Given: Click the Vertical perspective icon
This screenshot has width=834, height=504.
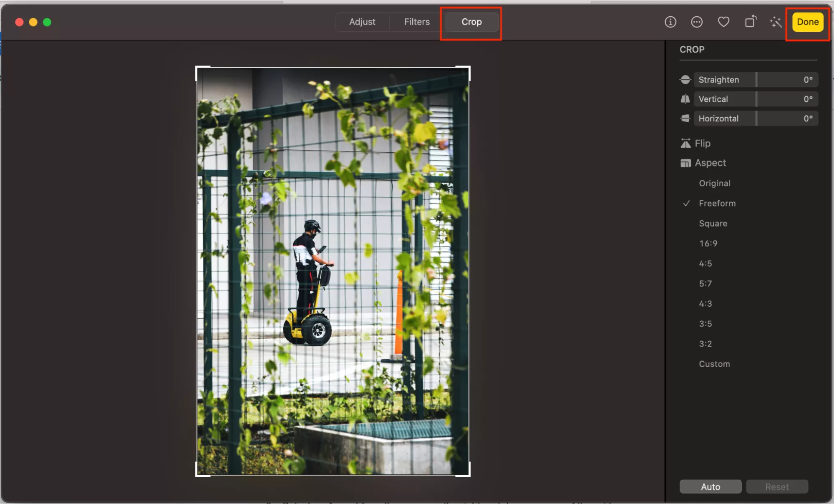Looking at the screenshot, I should (x=685, y=99).
